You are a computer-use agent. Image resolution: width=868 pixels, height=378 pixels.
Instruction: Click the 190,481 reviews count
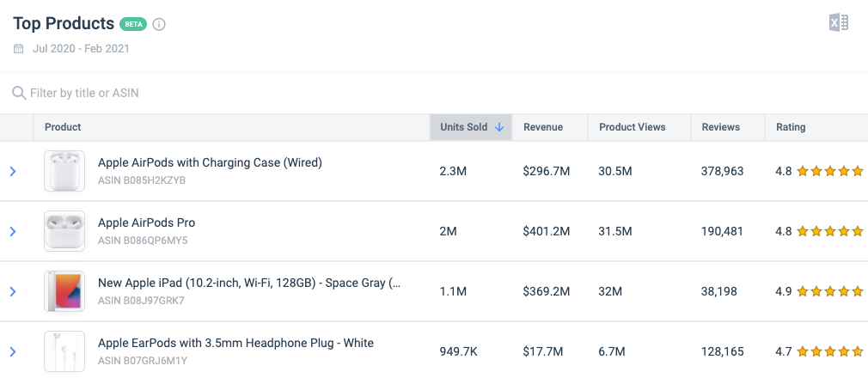tap(723, 231)
